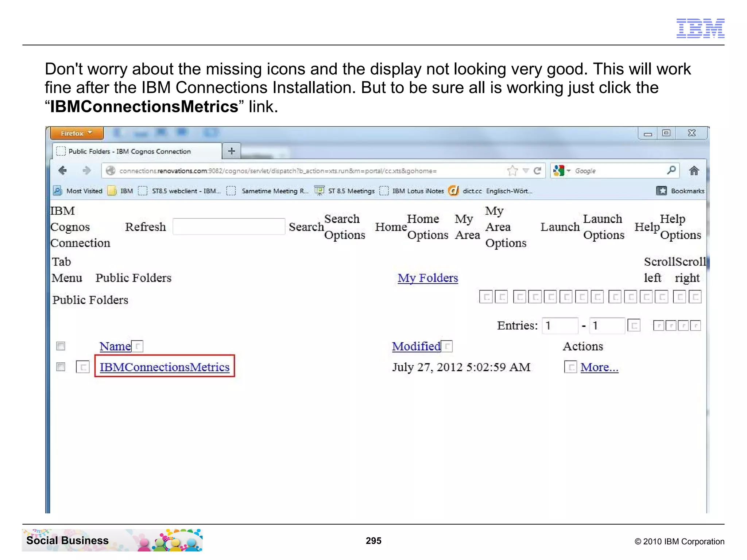Open Sametime Meeting bookmark

click(267, 191)
